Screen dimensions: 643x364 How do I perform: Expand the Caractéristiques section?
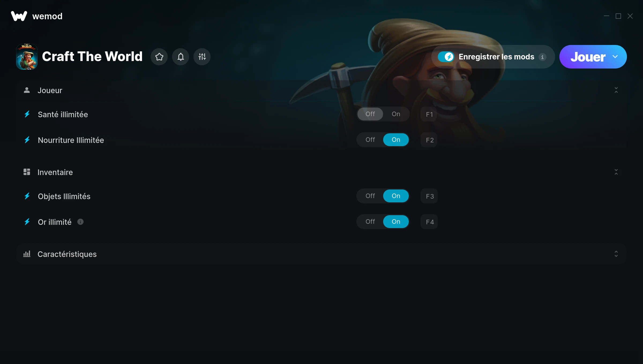pyautogui.click(x=616, y=254)
